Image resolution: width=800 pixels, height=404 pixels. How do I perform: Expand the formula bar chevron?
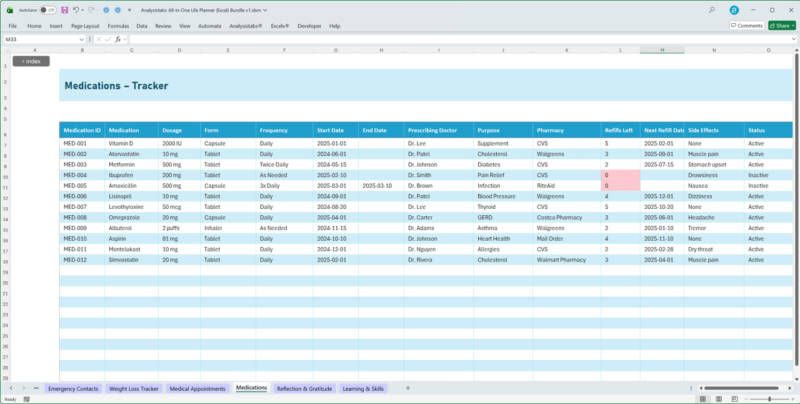coord(793,39)
